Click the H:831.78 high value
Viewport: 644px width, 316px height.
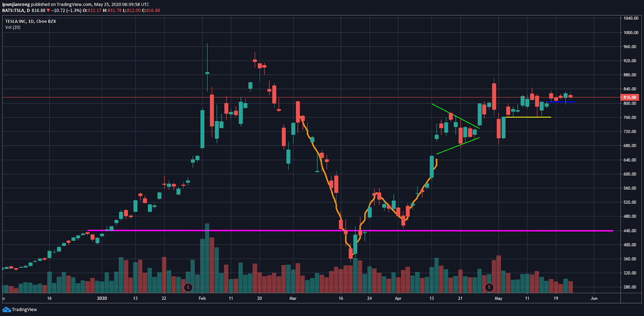coord(112,10)
